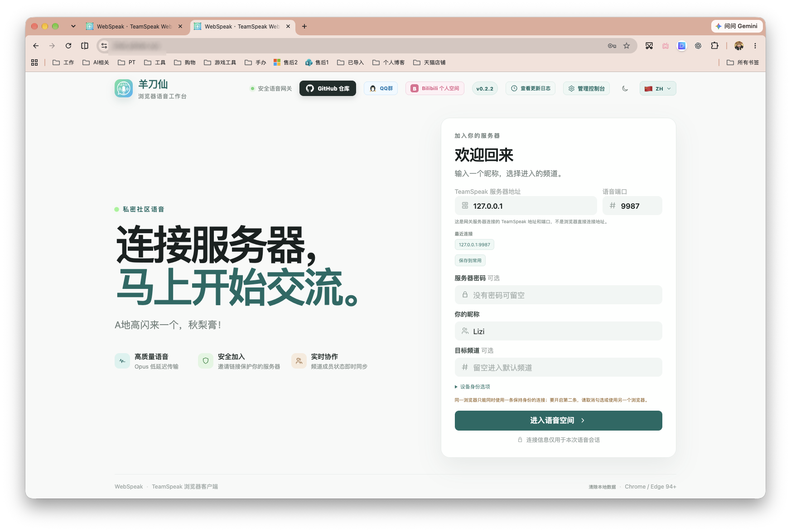791x532 pixels.
Task: Open the PT bookmarks folder
Action: coord(127,62)
